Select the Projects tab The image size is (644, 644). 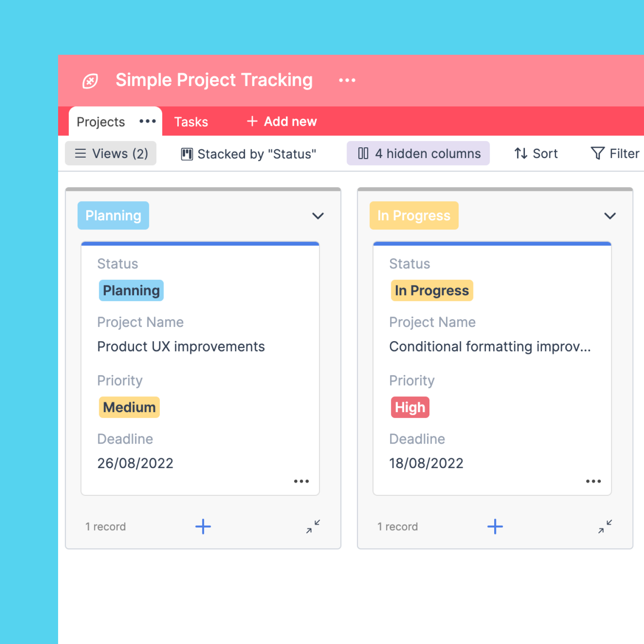(x=100, y=121)
